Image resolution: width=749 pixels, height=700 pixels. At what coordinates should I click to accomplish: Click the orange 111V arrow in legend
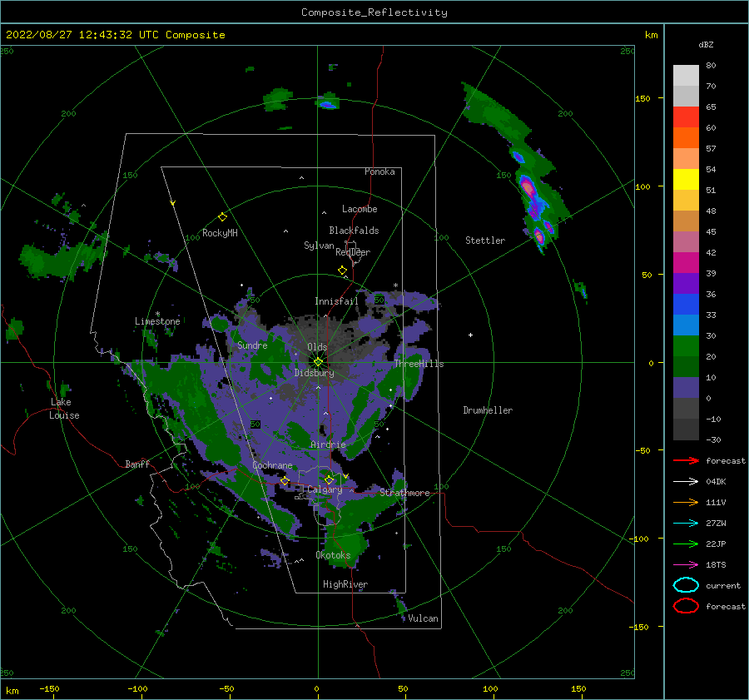click(686, 502)
